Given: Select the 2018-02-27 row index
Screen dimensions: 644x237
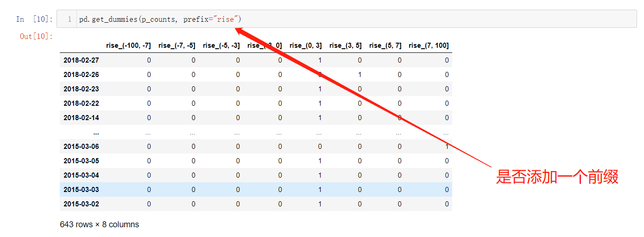Looking at the screenshot, I should tap(81, 60).
